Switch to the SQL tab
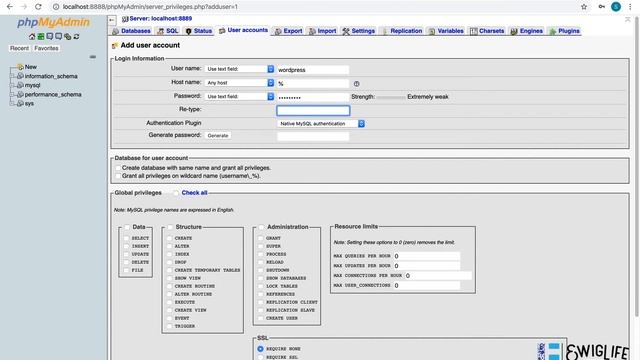This screenshot has height=360, width=640. [x=168, y=31]
